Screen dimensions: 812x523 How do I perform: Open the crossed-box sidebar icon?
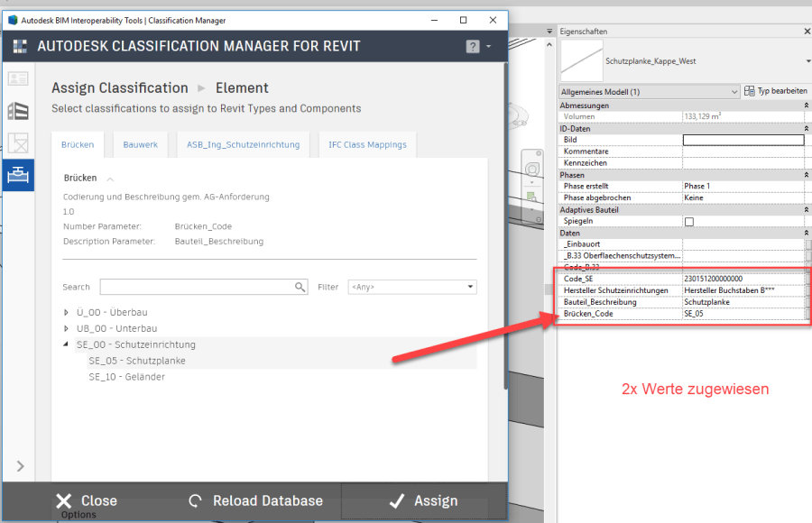[x=18, y=142]
